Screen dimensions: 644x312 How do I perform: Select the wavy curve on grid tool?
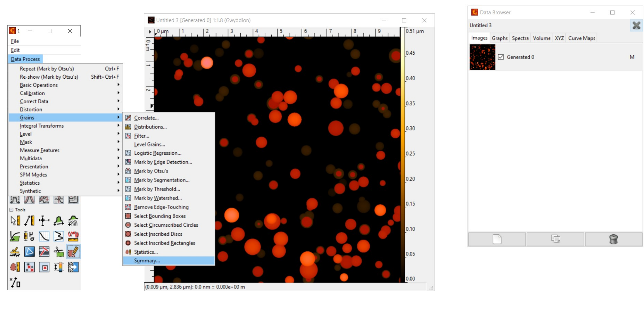59,236
